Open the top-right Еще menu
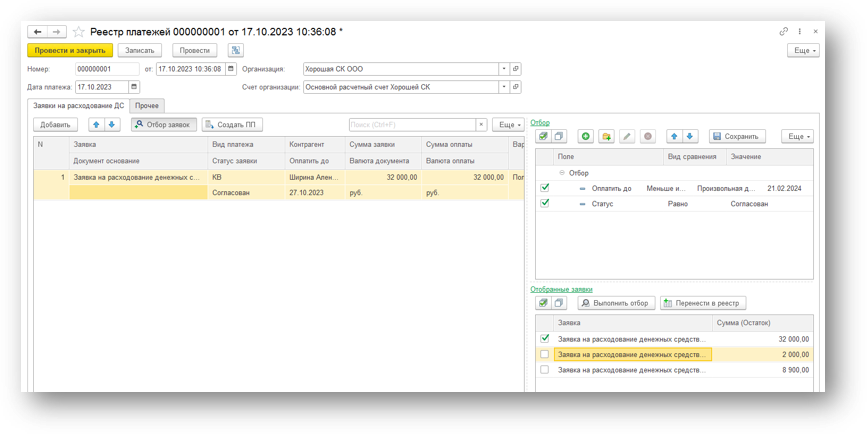 point(803,50)
